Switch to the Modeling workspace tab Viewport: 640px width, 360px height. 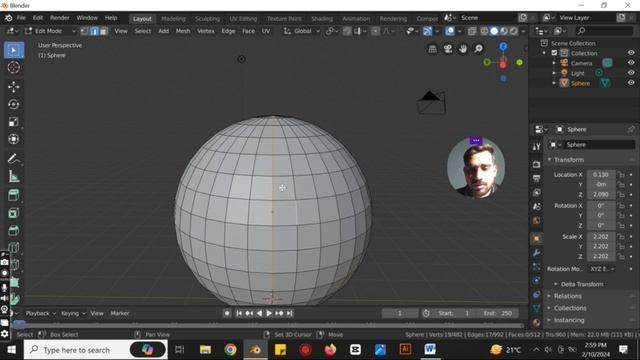point(173,19)
